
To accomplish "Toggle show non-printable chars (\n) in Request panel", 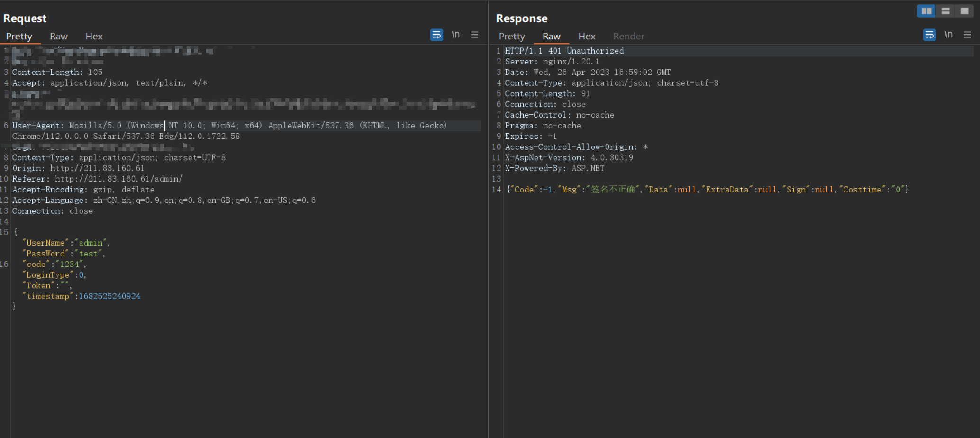I will coord(455,35).
